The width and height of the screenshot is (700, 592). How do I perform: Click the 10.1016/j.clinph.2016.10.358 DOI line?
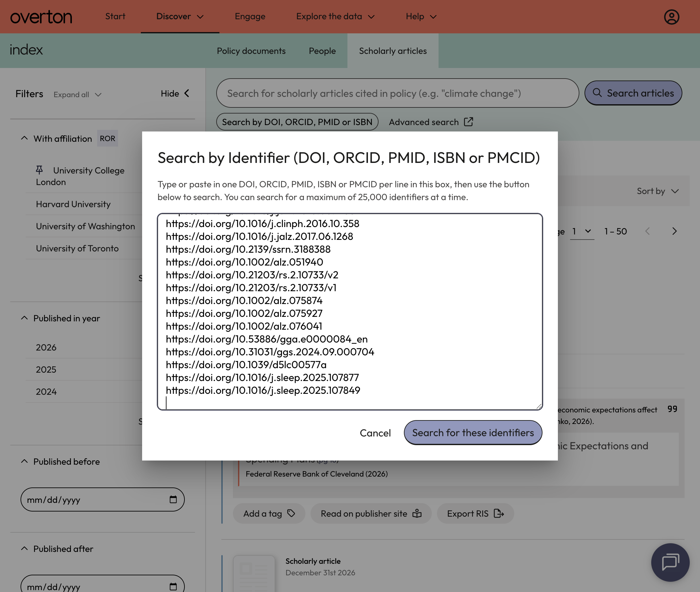(262, 224)
